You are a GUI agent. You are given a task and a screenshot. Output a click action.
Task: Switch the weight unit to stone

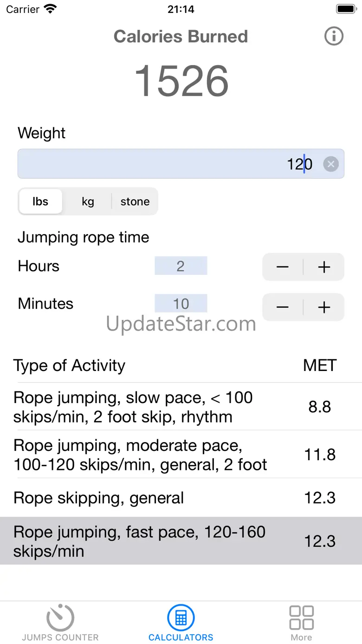click(x=135, y=202)
